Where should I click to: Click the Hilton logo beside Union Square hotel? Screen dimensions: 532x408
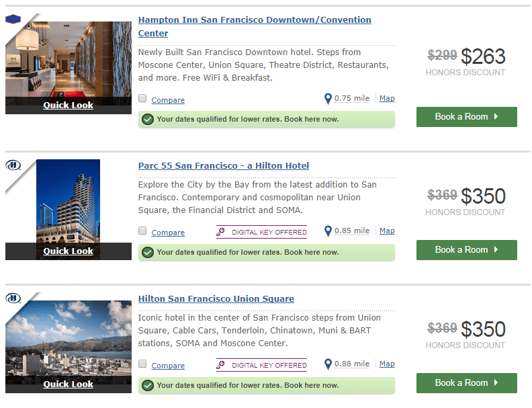click(13, 298)
